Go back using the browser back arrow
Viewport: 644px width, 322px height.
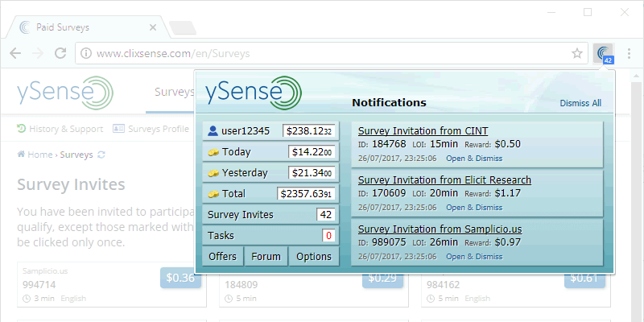[x=15, y=53]
